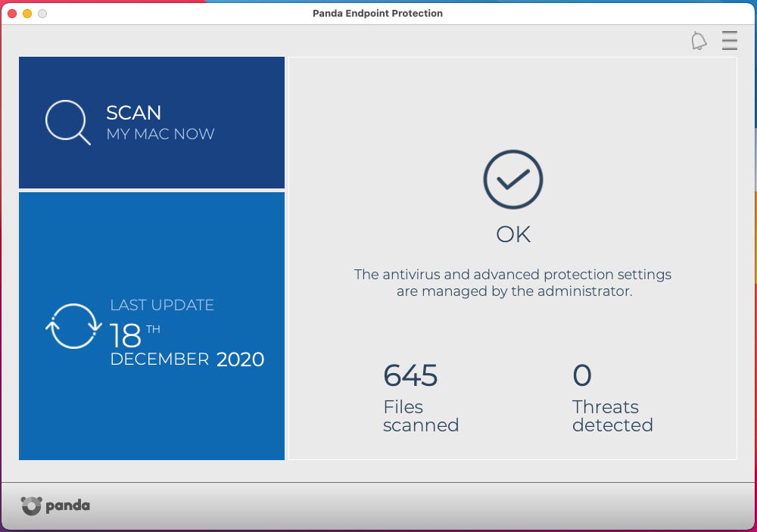Click the circular update arrows icon
757x532 pixels.
(73, 326)
